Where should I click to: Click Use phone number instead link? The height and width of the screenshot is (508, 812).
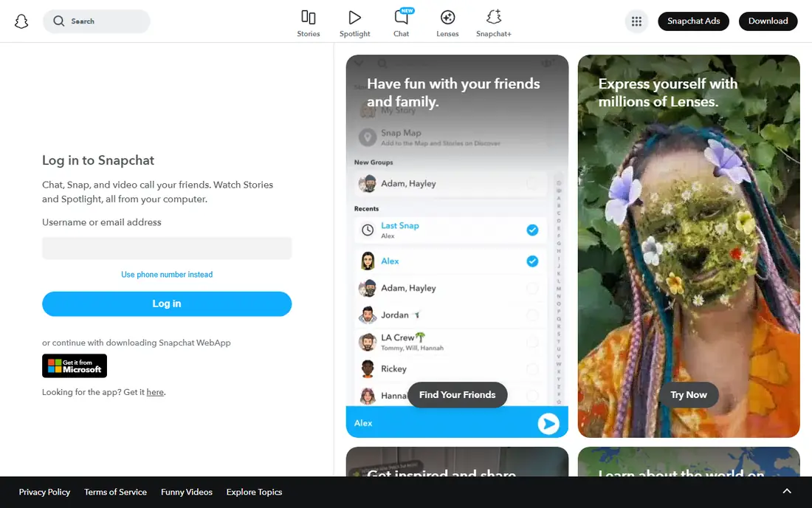click(x=167, y=275)
